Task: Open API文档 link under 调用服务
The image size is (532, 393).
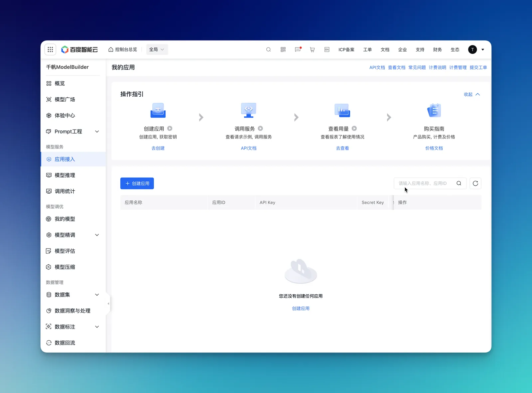Action: coord(249,148)
